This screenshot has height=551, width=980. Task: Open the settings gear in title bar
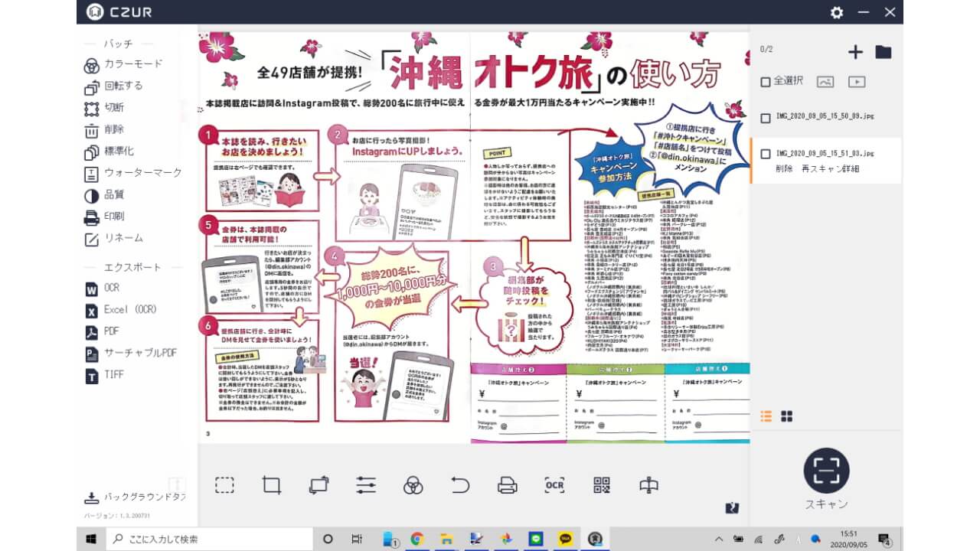point(837,12)
